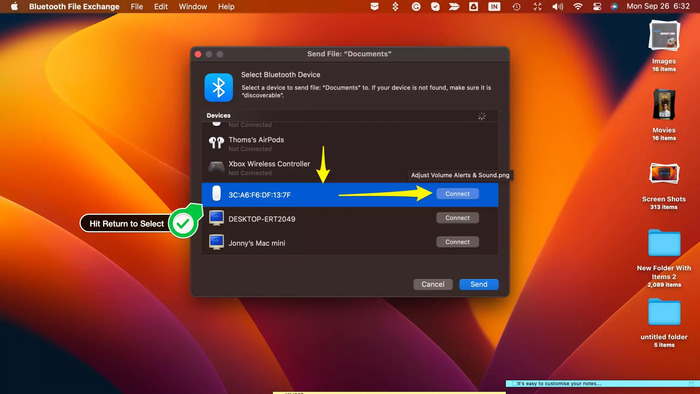The image size is (700, 394).
Task: Open the Grammarly menu bar icon
Action: [x=416, y=7]
